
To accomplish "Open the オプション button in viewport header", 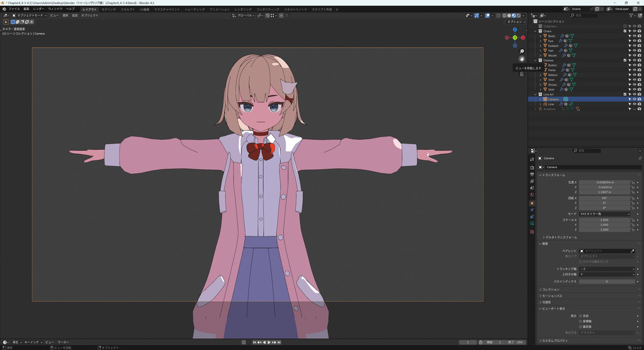I will tap(515, 21).
